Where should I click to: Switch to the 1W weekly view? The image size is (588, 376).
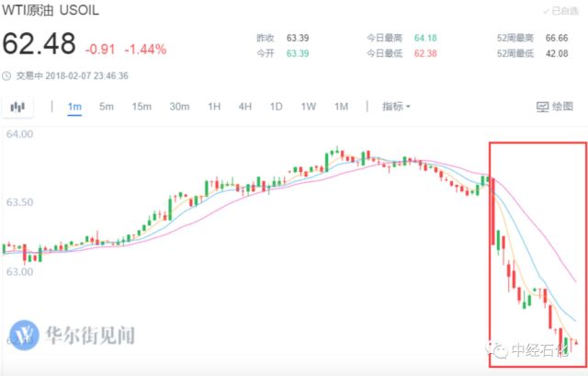[x=308, y=107]
